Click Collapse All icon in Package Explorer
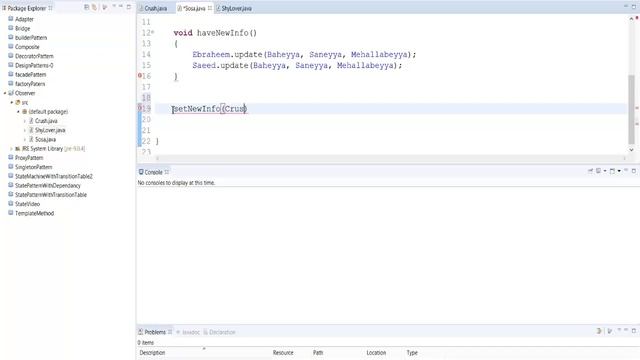The image size is (640, 360). [87, 7]
